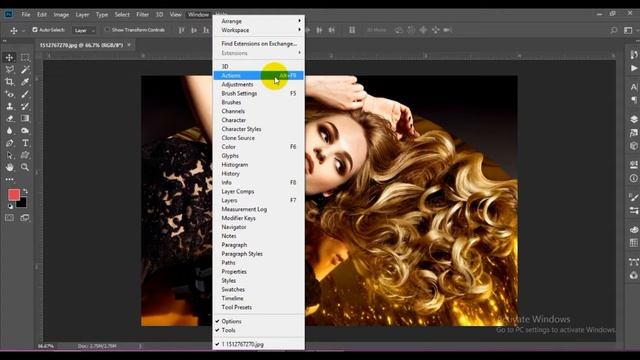Select the Move tool in the toolbox
The image size is (640, 360).
[9, 58]
